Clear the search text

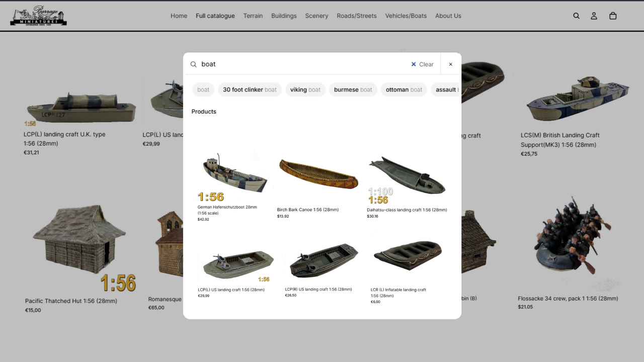(x=422, y=64)
